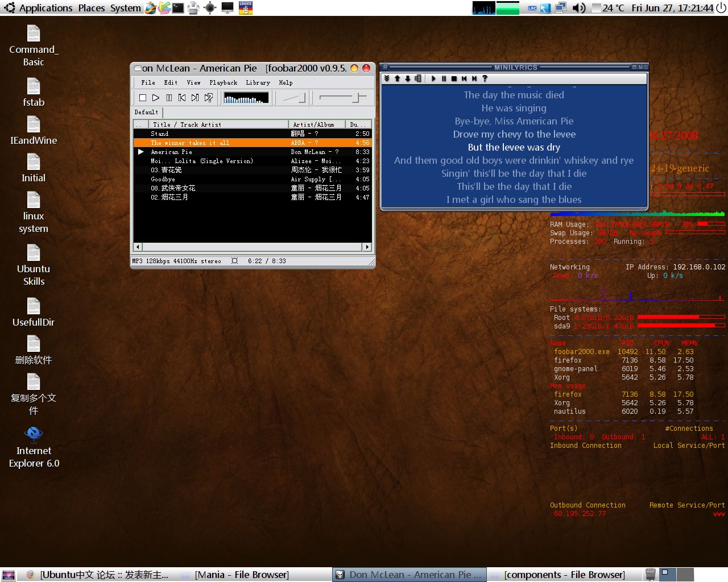Open the Places menu
728x582 pixels.
pos(92,8)
